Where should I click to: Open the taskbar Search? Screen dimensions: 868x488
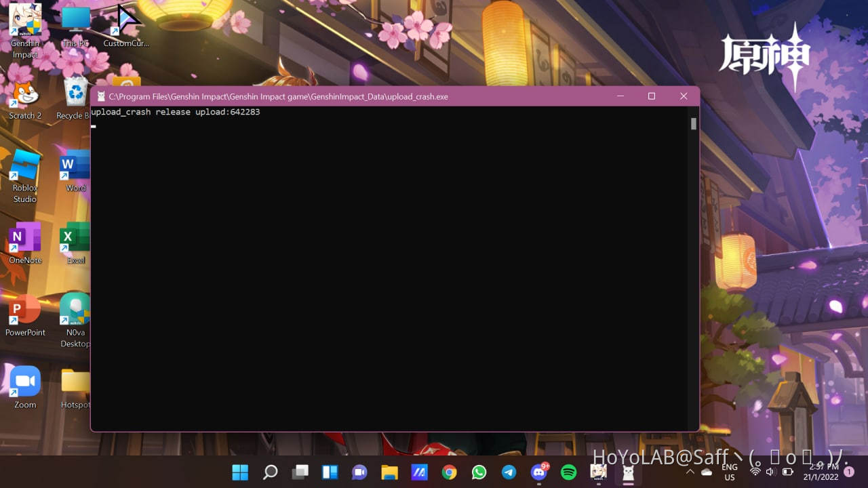(270, 472)
